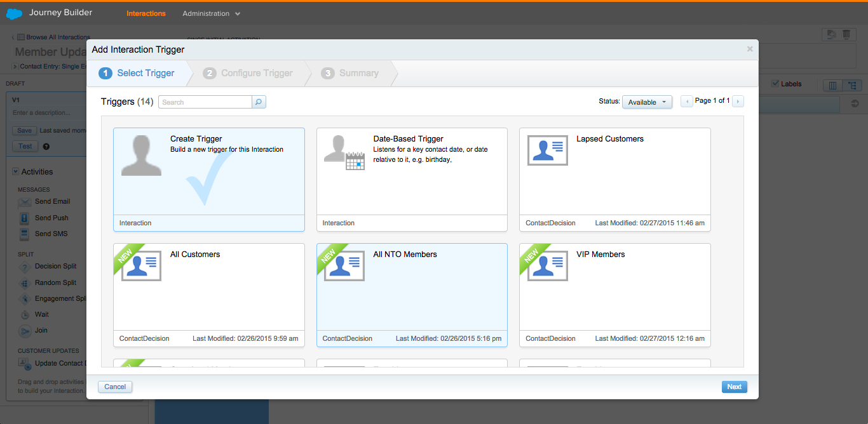The height and width of the screenshot is (424, 868).
Task: Go to previous page arrow
Action: click(x=686, y=102)
